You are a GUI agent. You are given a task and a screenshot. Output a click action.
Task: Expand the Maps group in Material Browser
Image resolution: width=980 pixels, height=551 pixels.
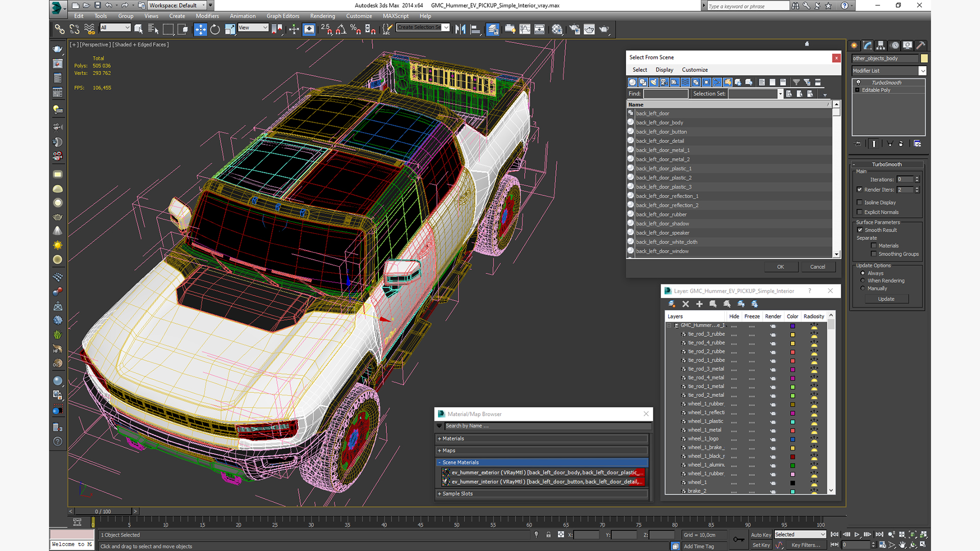pyautogui.click(x=543, y=450)
